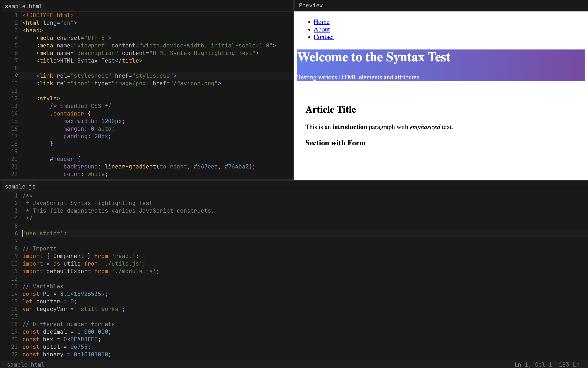Click the 'use strict' line in sample.js
Screen dimensions: 588x368
coord(45,233)
